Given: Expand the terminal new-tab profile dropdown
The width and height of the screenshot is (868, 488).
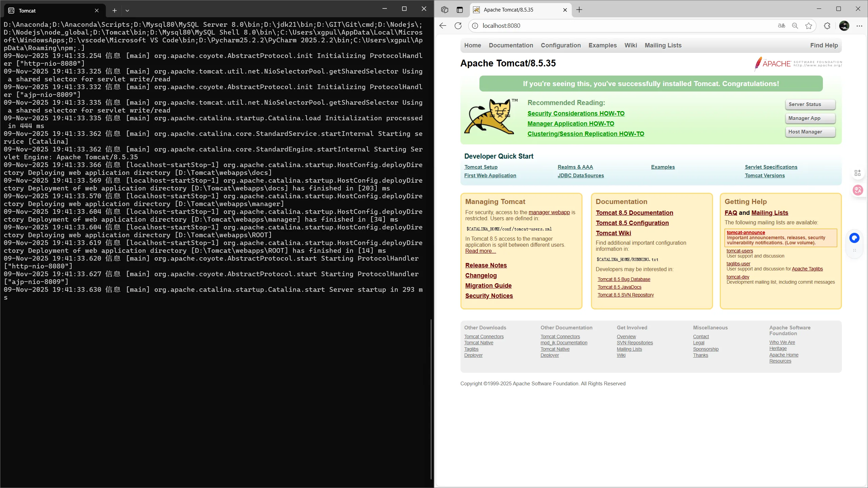Looking at the screenshot, I should (127, 11).
